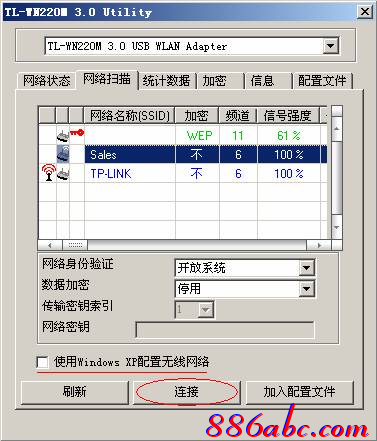Click 100 % signal cell in Sales row
This screenshot has height=441, width=377.
[x=289, y=154]
